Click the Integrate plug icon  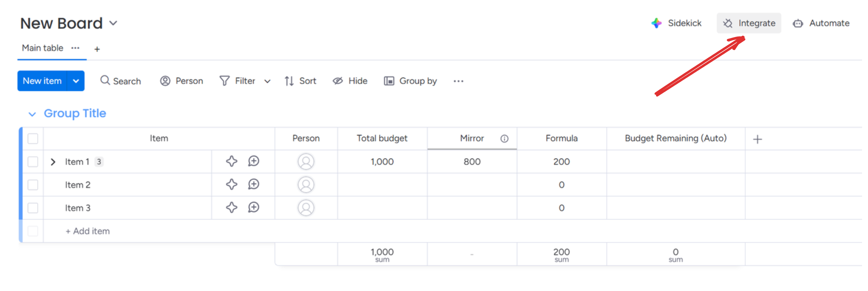click(x=728, y=23)
